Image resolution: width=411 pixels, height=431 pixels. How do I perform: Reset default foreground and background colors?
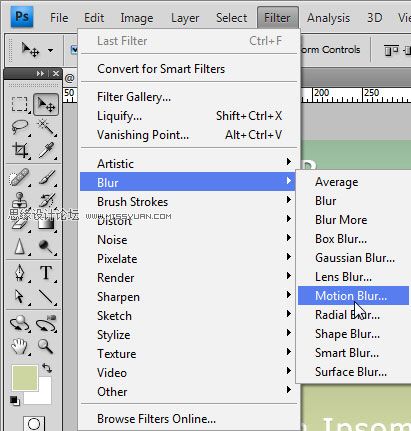click(x=14, y=400)
